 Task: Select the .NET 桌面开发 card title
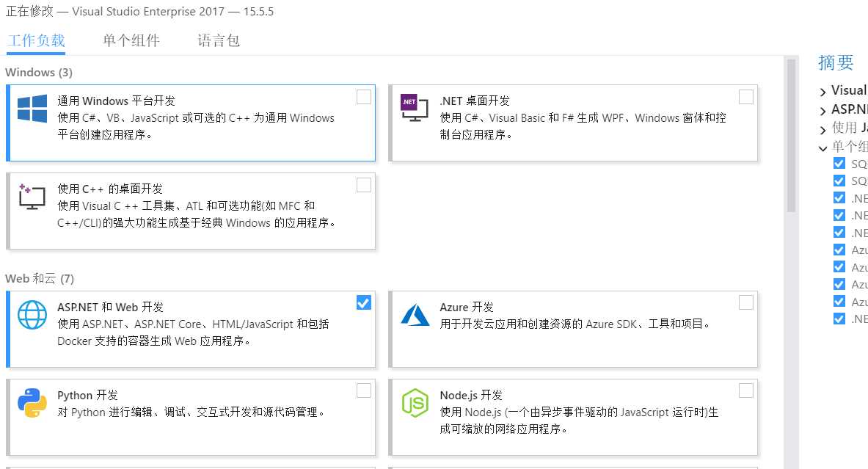click(x=475, y=101)
